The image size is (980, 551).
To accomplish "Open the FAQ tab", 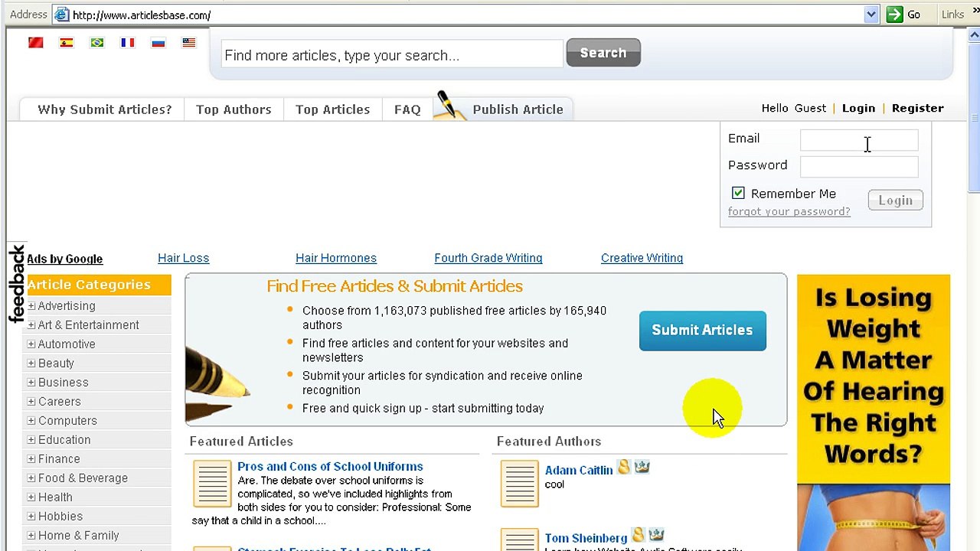I will 407,109.
